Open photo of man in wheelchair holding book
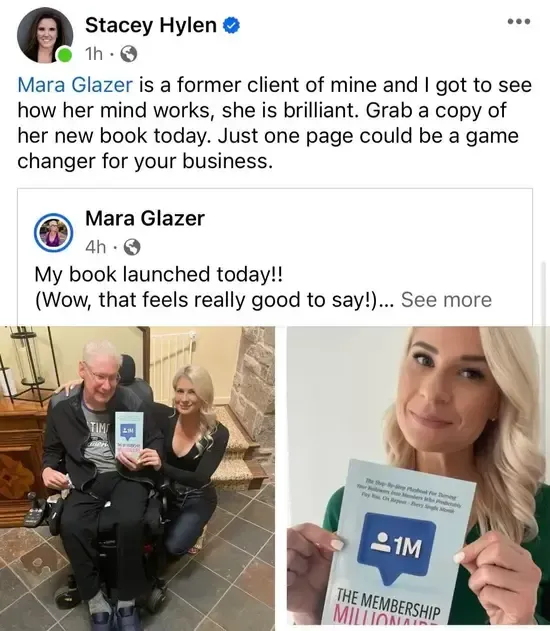This screenshot has width=550, height=631. point(137,478)
